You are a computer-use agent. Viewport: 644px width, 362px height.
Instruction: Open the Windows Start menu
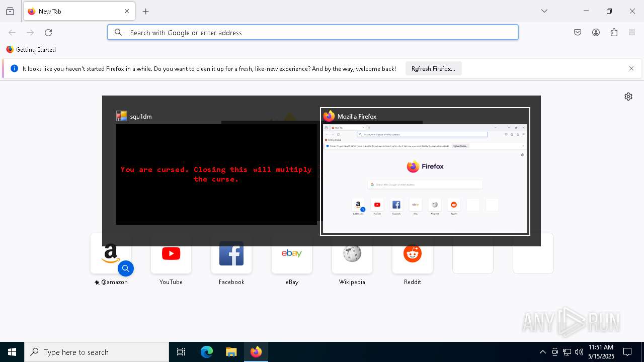pyautogui.click(x=12, y=352)
